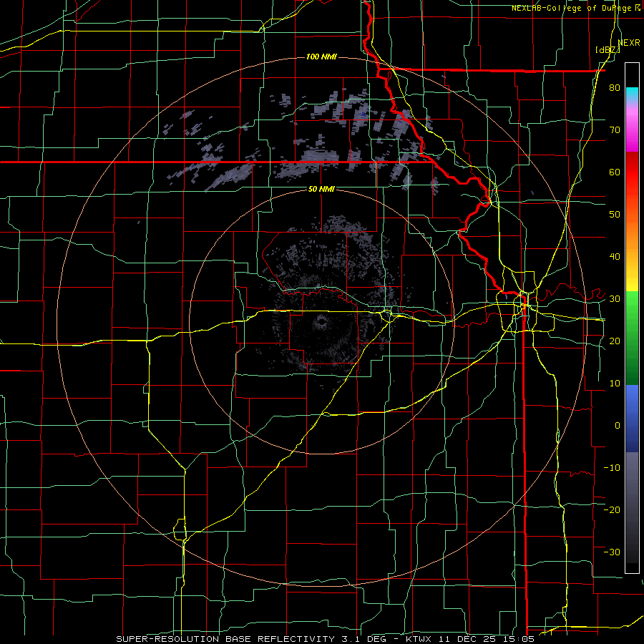
Task: Click the blue band of the reflectivity color bar
Action: pos(632,419)
